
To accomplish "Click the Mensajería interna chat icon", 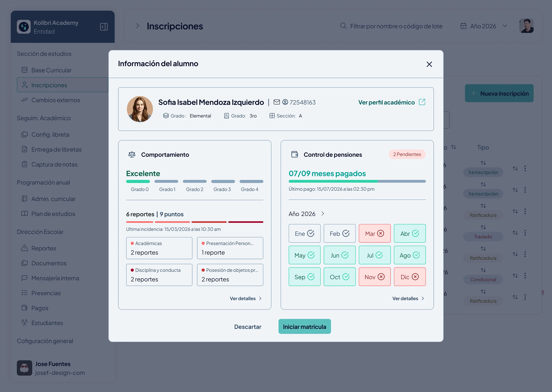I will click(x=24, y=278).
